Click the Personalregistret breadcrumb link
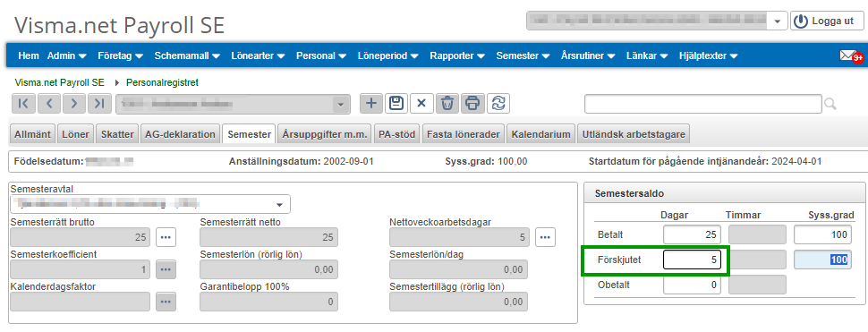This screenshot has width=868, height=332. click(x=162, y=83)
